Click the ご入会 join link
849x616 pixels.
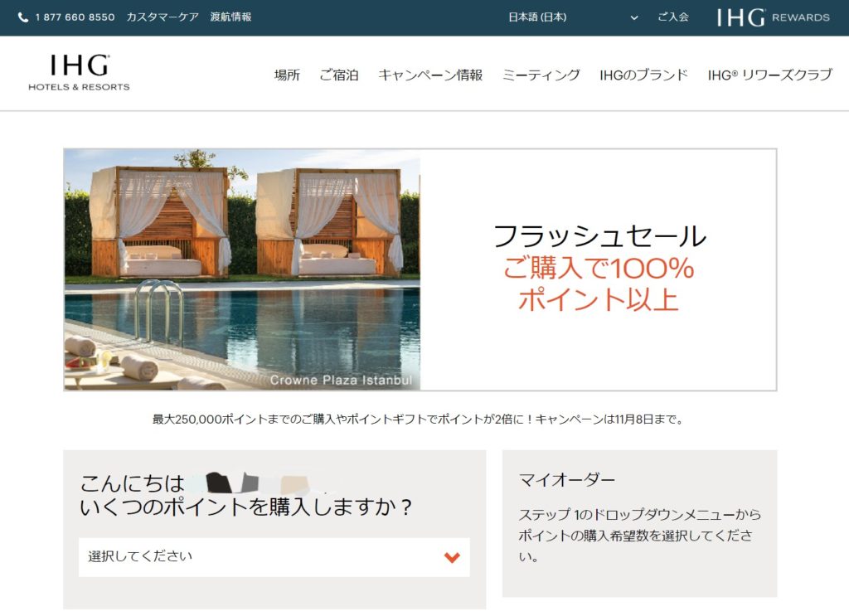pos(672,17)
